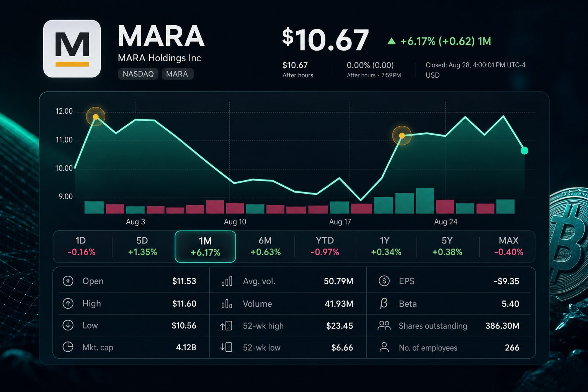Click the +6.17% (+0.62) 1M change
Image resolution: width=588 pixels, height=392 pixels.
coord(446,41)
